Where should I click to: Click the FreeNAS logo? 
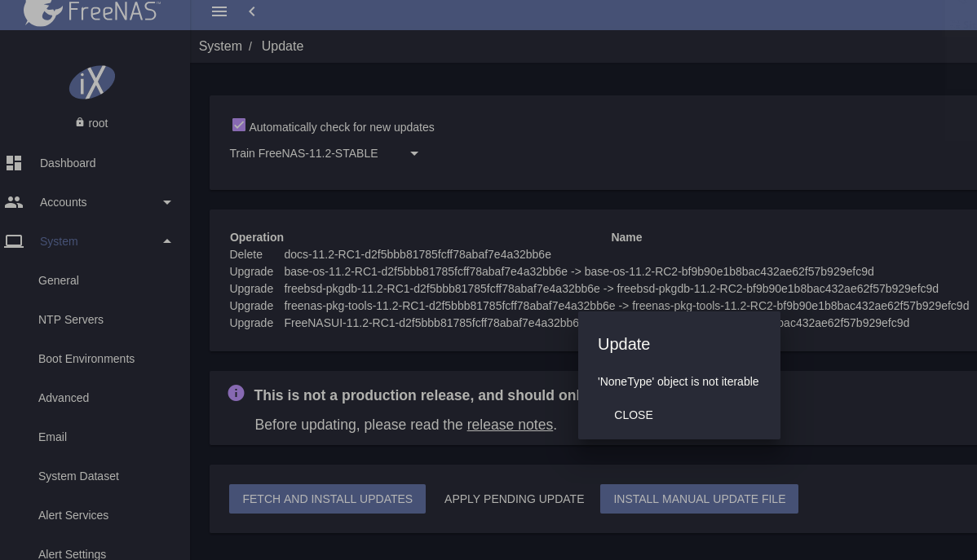(91, 12)
